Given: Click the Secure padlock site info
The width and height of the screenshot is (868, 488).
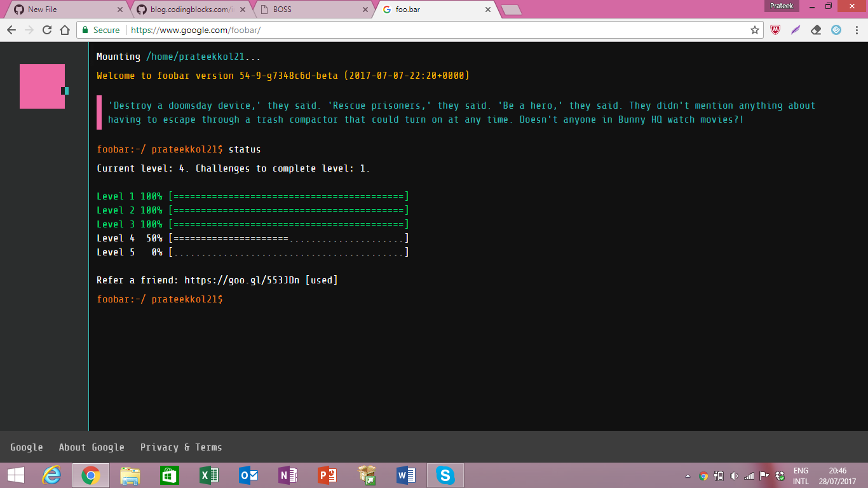Looking at the screenshot, I should pyautogui.click(x=100, y=30).
